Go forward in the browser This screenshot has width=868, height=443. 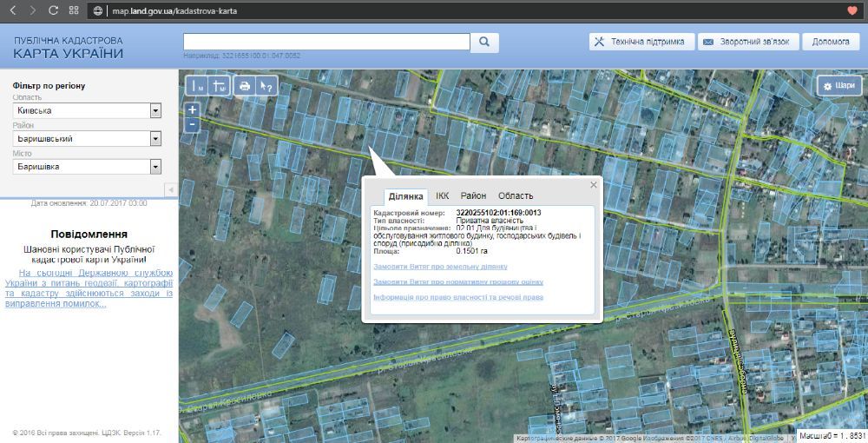(x=33, y=10)
